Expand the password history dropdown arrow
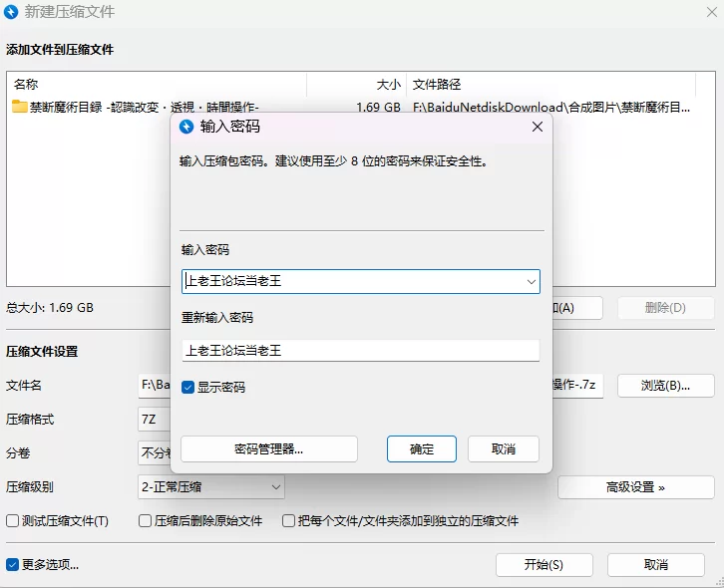The width and height of the screenshot is (724, 588). [x=531, y=281]
